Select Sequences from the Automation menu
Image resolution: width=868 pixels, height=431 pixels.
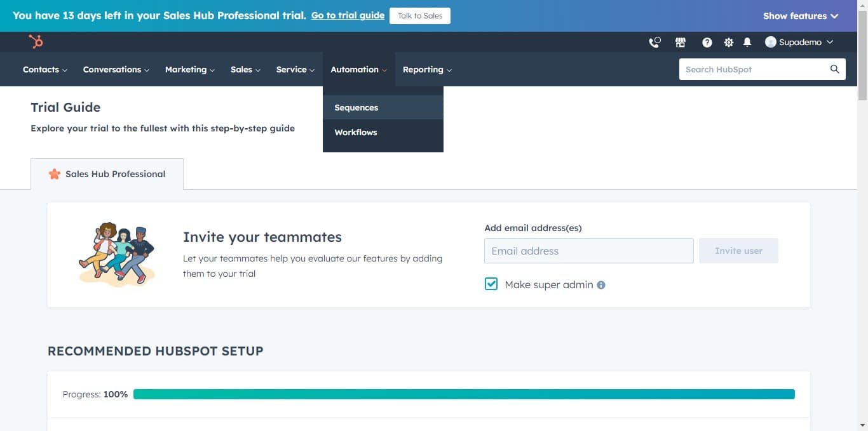pos(356,108)
